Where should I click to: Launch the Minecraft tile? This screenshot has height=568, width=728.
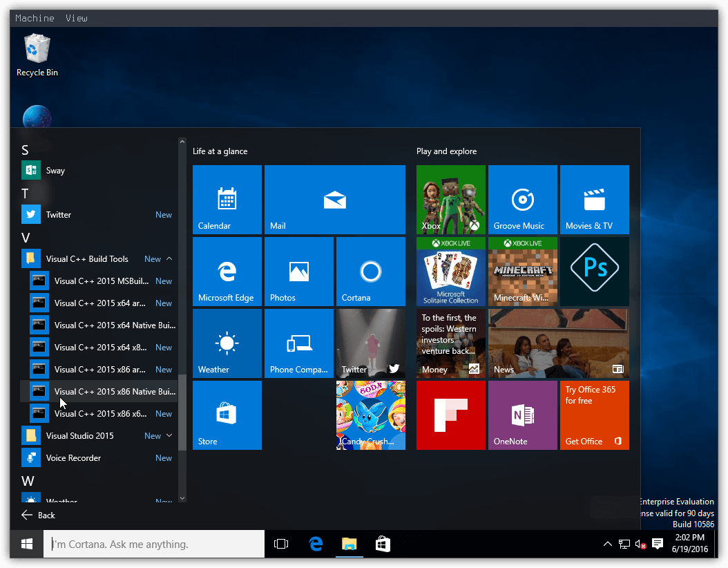[x=523, y=272]
